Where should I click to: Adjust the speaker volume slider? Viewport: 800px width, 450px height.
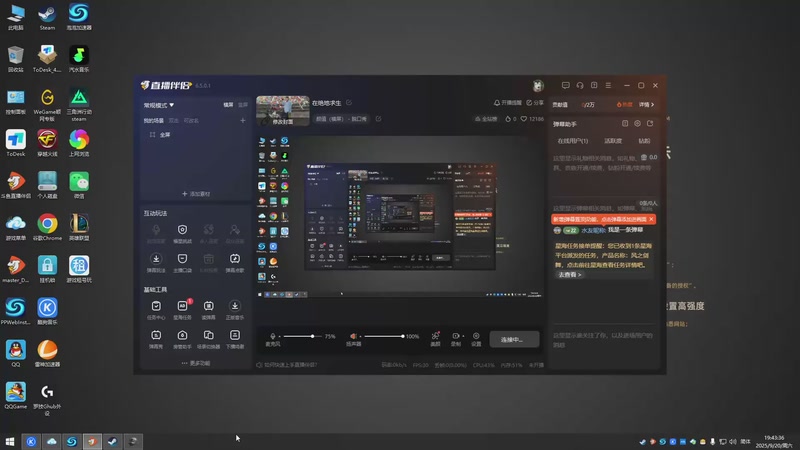pyautogui.click(x=384, y=336)
